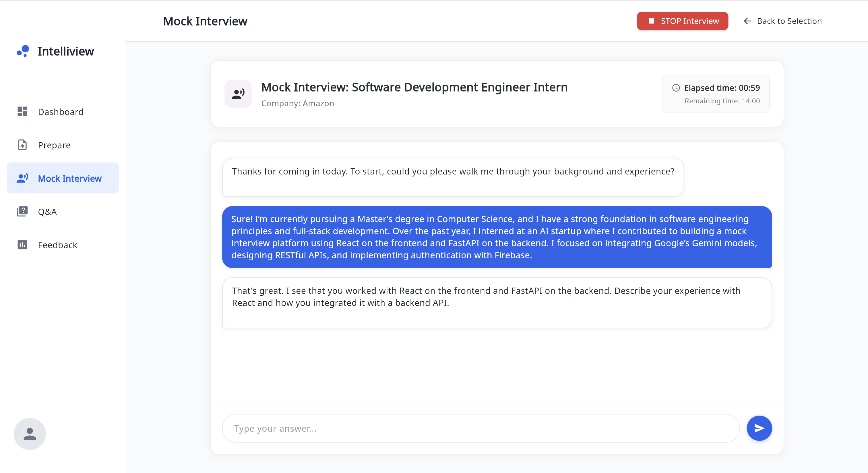Viewport: 868px width, 473px height.
Task: Click the blue candidate answer message
Action: [497, 237]
